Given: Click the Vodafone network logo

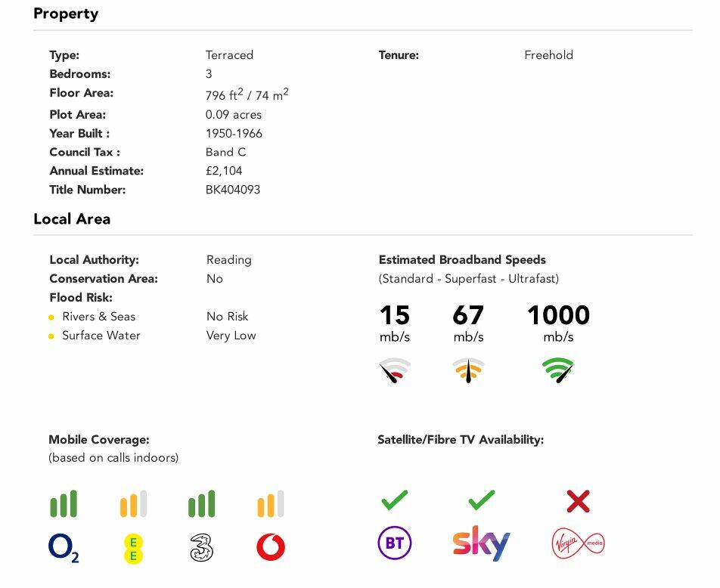Looking at the screenshot, I should point(270,546).
